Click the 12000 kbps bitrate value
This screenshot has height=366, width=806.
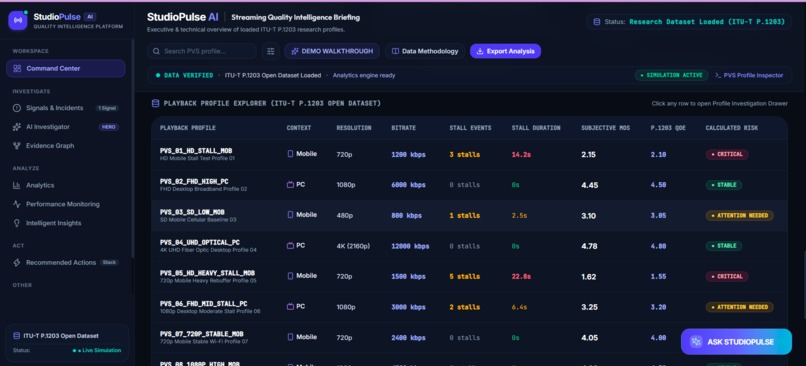(x=410, y=246)
